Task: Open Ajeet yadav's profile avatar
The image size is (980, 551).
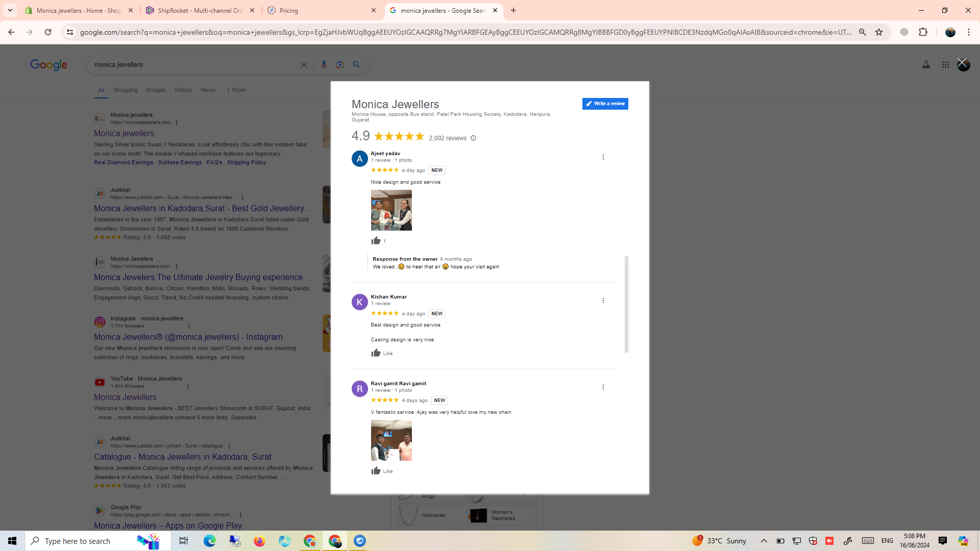Action: click(x=359, y=159)
